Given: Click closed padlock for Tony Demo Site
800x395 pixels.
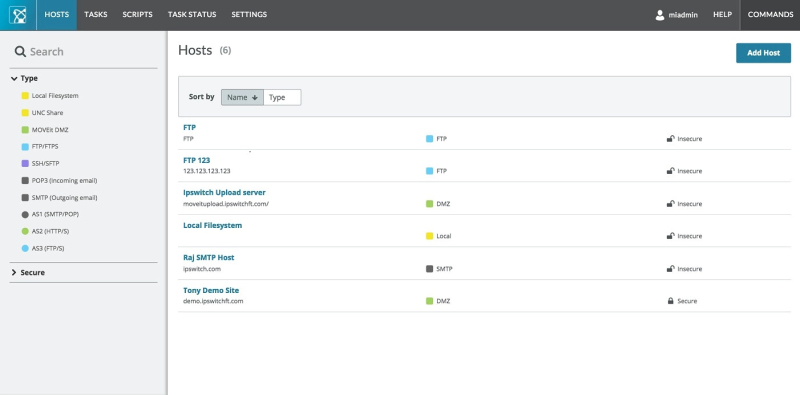Looking at the screenshot, I should tap(670, 301).
